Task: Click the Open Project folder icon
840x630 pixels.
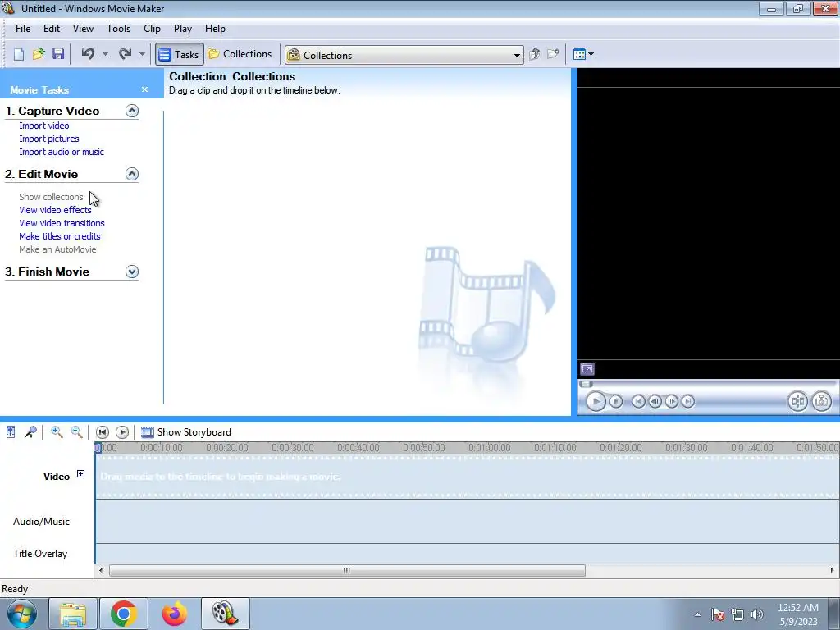Action: point(38,54)
